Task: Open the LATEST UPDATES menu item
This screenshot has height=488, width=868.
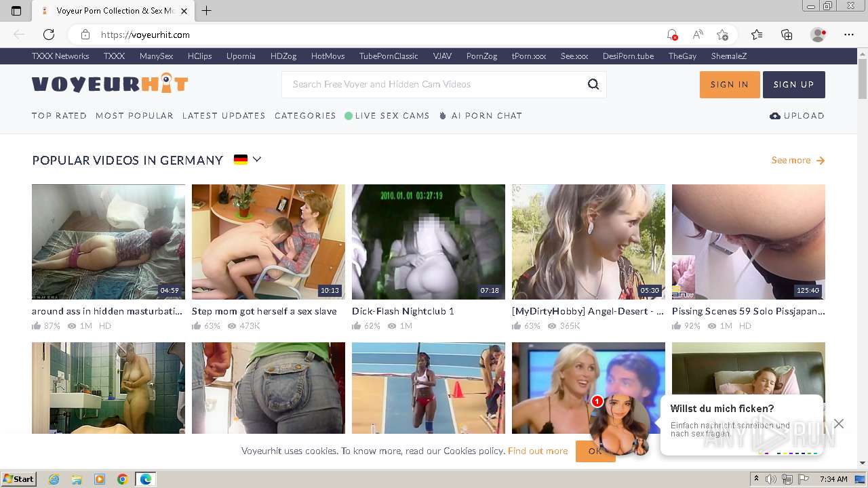Action: 224,116
